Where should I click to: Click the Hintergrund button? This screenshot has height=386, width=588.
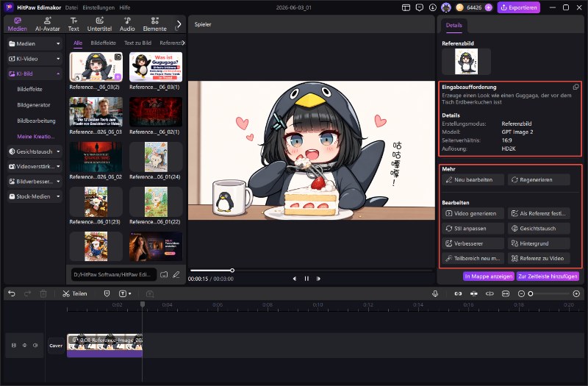pyautogui.click(x=539, y=243)
